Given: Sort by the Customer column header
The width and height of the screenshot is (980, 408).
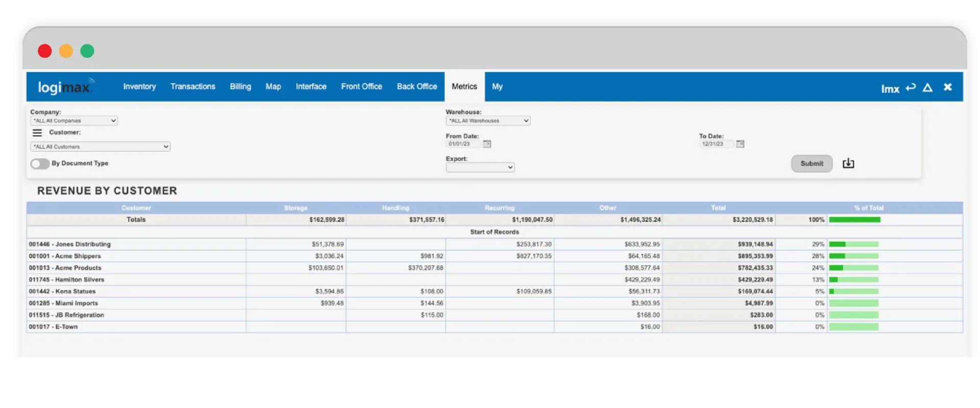Looking at the screenshot, I should [x=136, y=208].
